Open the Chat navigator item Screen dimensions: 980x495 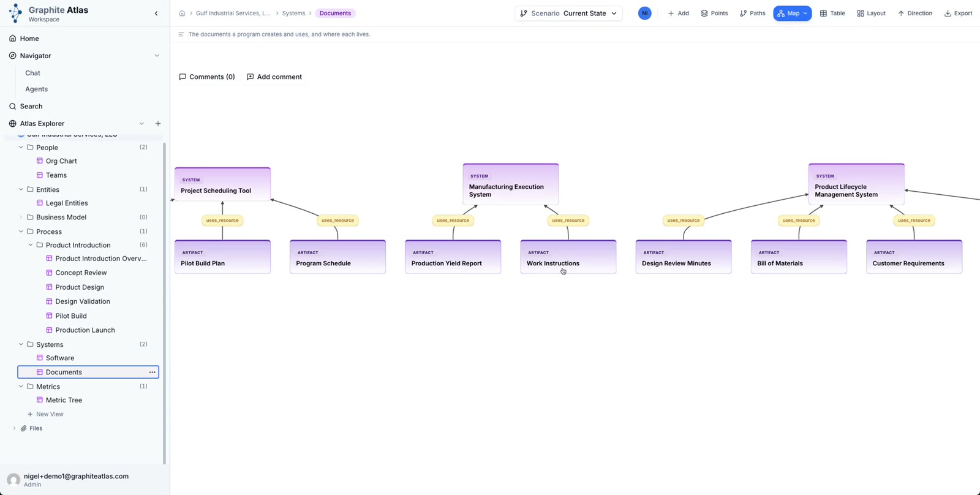[32, 73]
